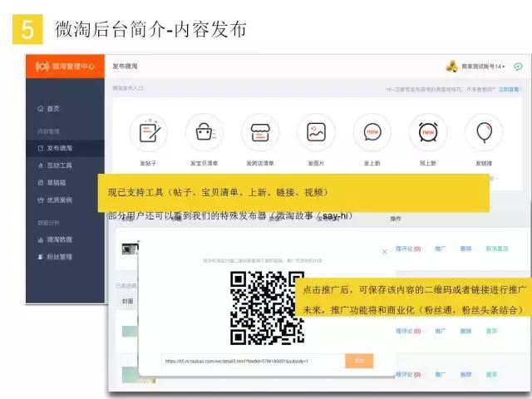Viewport: 532px width, 399px height.
Task: Expand the 商家测试账号14 account dropdown
Action: (483, 66)
